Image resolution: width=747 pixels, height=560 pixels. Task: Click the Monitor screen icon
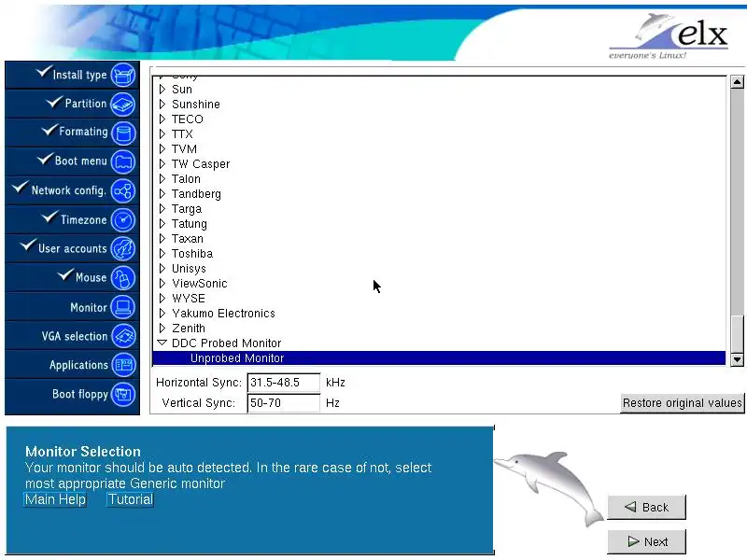coord(123,307)
